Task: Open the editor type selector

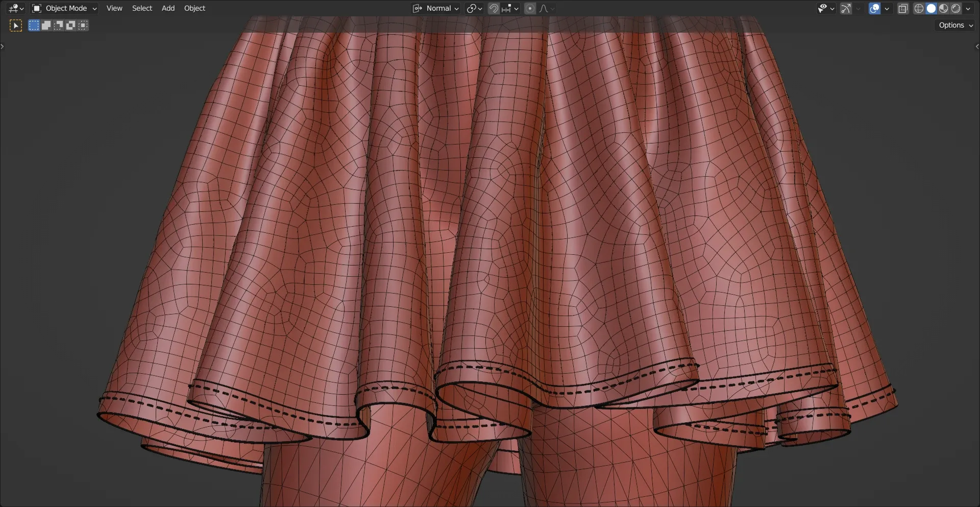Action: [16, 8]
